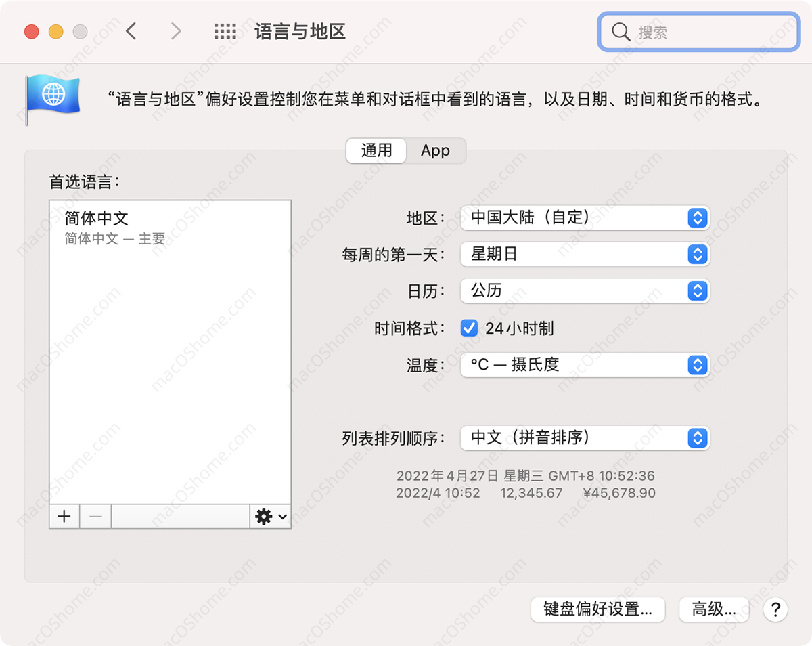Image resolution: width=812 pixels, height=646 pixels.
Task: Click the globe flag icon
Action: [x=53, y=98]
